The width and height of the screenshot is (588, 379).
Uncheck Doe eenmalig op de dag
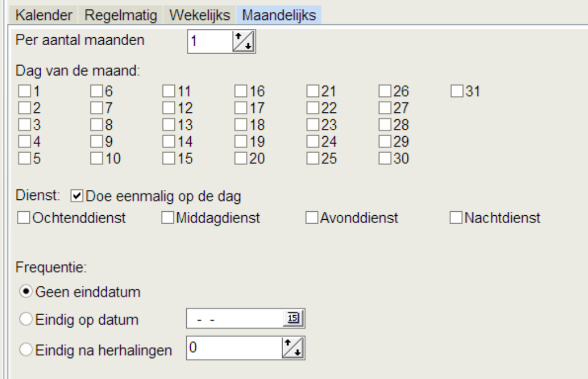pos(76,197)
